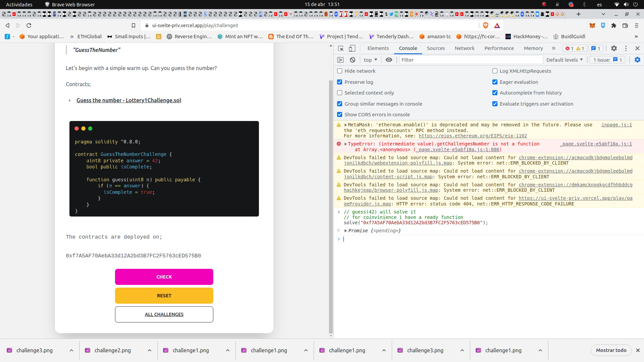Switch to the Elements tab
Screen dimensions: 644x362
378,48
